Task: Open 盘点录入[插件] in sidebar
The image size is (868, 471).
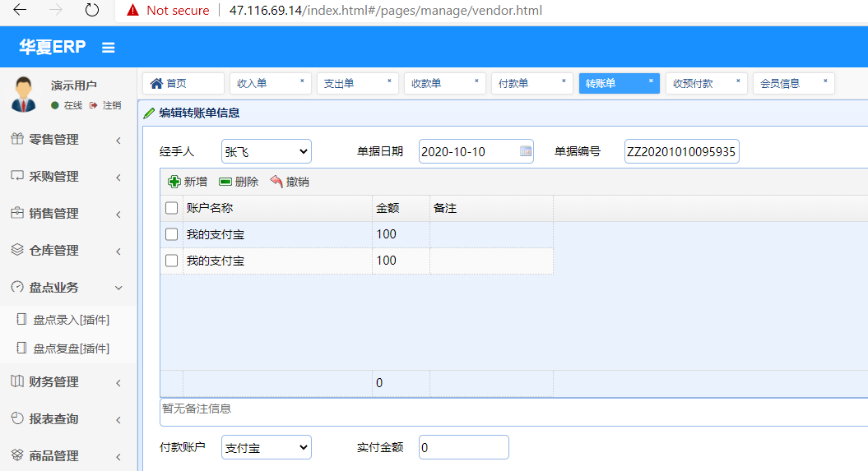Action: pos(71,320)
